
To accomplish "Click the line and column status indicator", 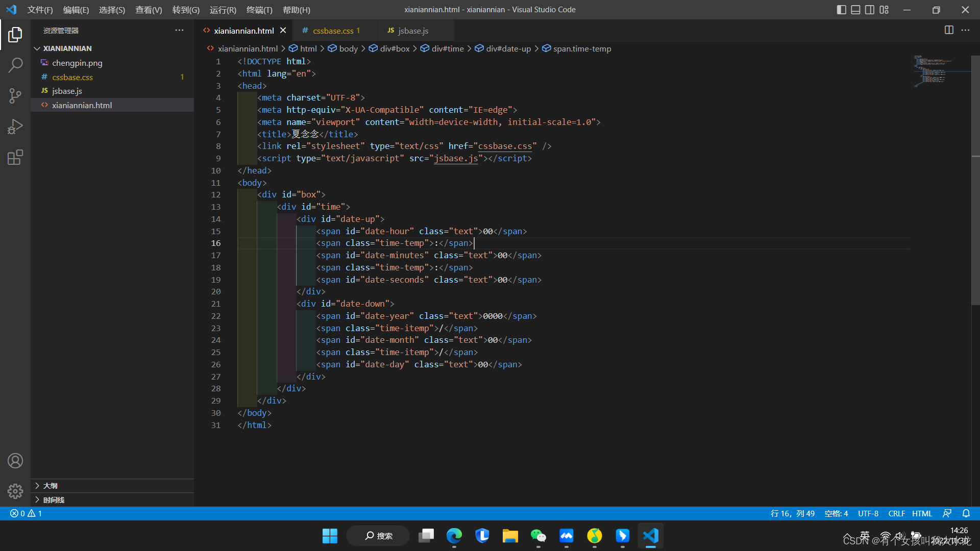I will tap(793, 513).
